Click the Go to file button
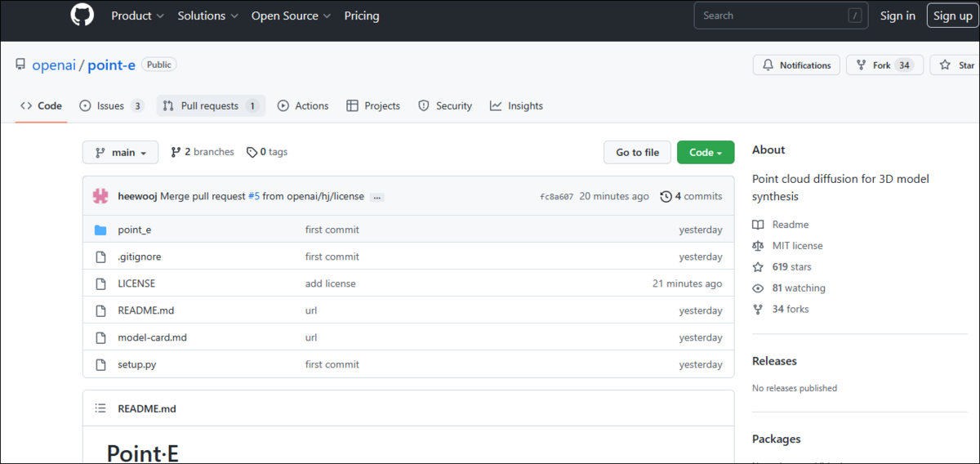 coord(637,153)
